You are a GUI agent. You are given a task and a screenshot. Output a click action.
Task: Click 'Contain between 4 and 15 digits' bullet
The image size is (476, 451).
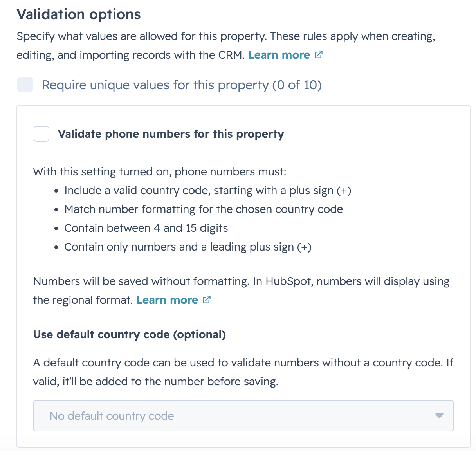point(146,228)
